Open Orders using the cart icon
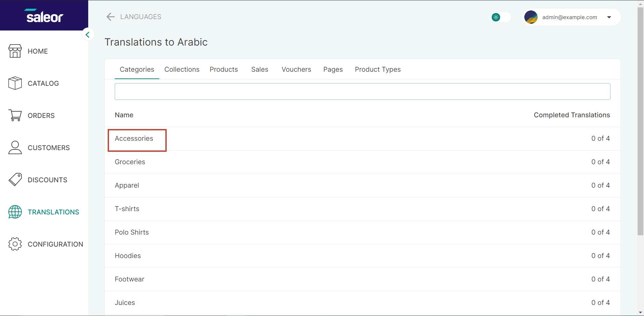 [x=15, y=115]
